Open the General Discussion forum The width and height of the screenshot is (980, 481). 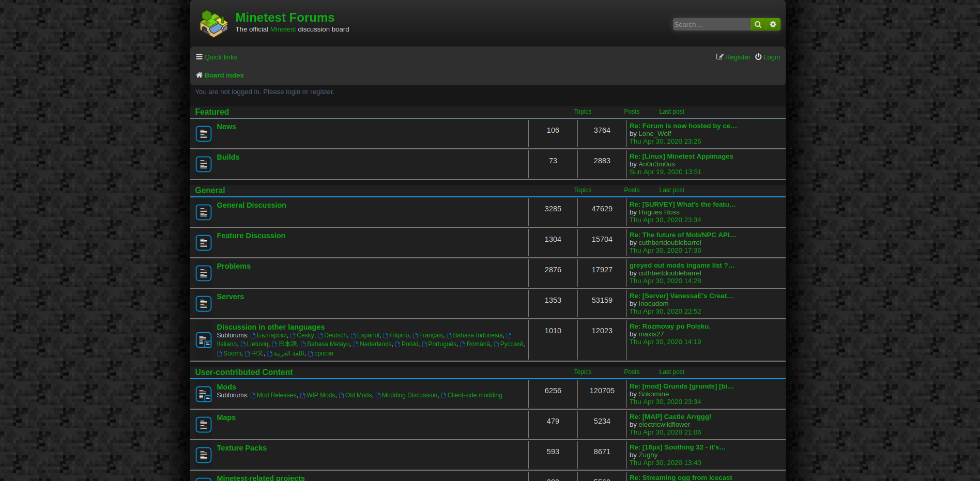click(x=252, y=205)
